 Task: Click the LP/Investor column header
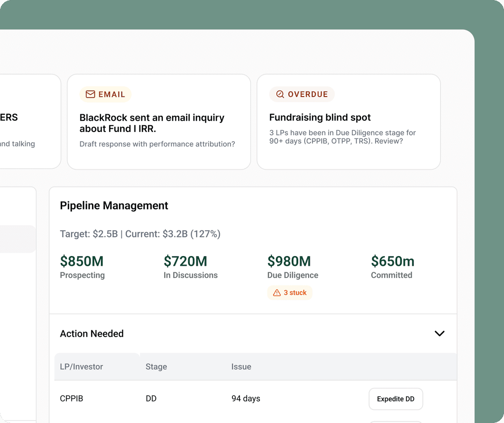click(81, 367)
